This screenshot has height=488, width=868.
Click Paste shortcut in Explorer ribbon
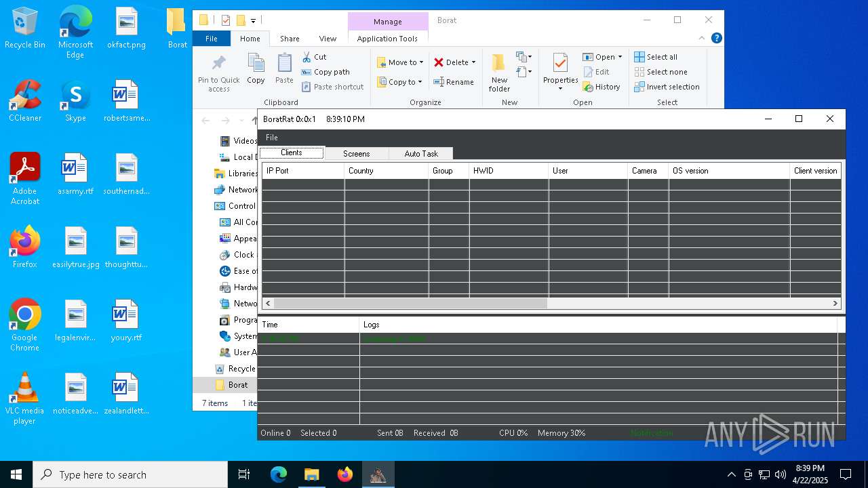pyautogui.click(x=332, y=87)
